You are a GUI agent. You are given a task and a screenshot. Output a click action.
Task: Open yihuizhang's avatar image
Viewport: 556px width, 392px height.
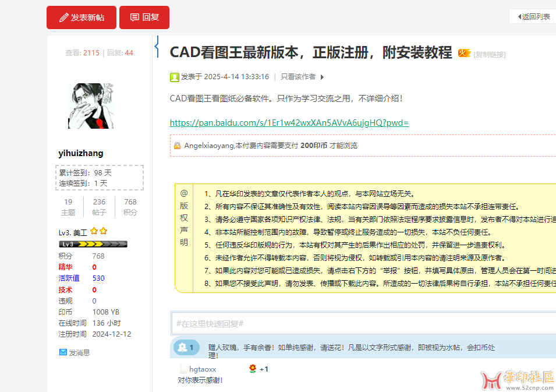click(91, 105)
